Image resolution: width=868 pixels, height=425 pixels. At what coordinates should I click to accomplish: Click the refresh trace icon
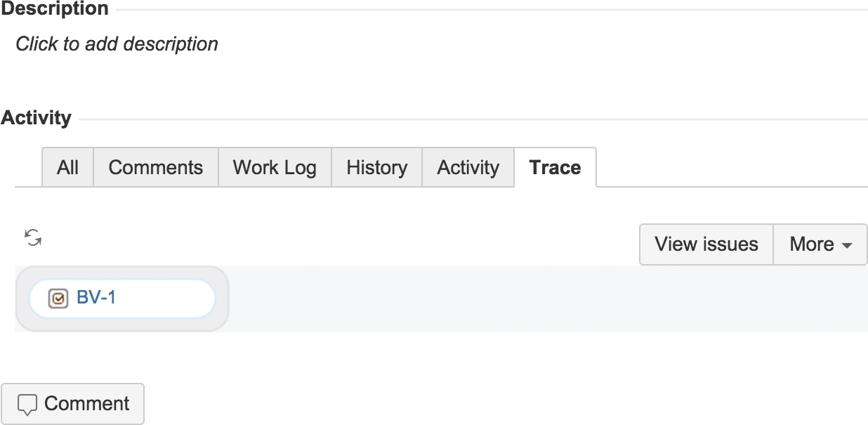coord(33,237)
